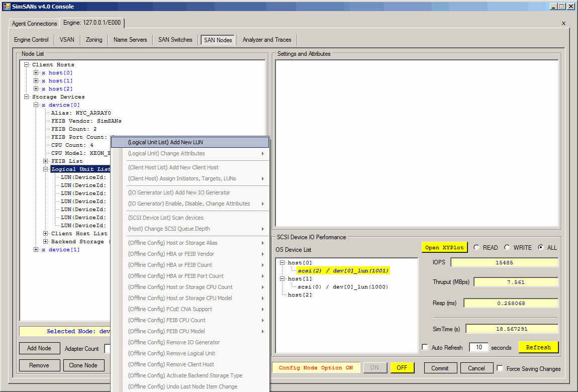This screenshot has width=578, height=392.
Task: Select scsi(0) / dev[0]_lun(1000) device
Action: click(343, 287)
